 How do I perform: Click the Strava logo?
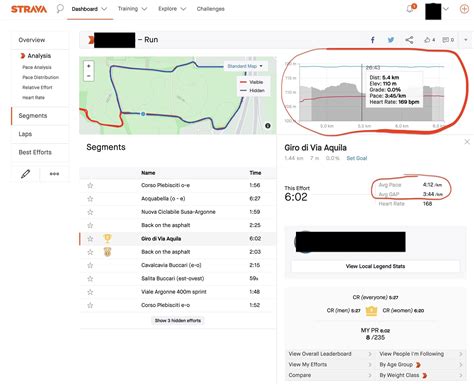[x=29, y=9]
